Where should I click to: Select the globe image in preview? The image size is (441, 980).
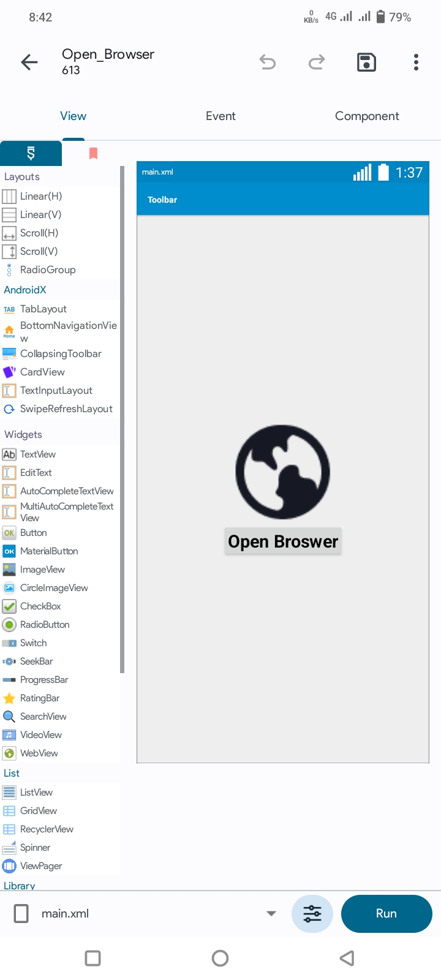283,472
